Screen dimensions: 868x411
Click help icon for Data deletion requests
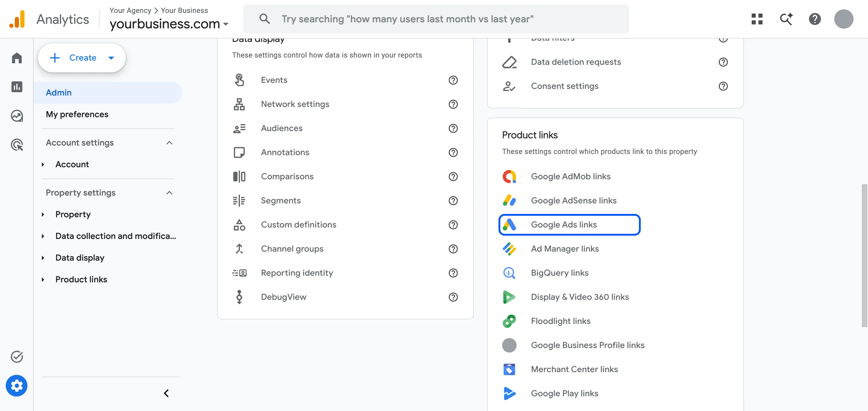pos(723,62)
